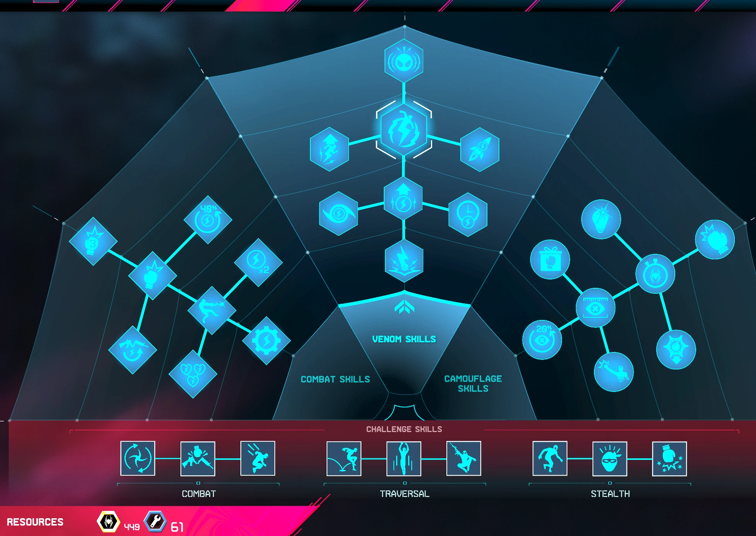Choose the fist burst diamond combat skill
This screenshot has height=536, width=756.
(153, 276)
